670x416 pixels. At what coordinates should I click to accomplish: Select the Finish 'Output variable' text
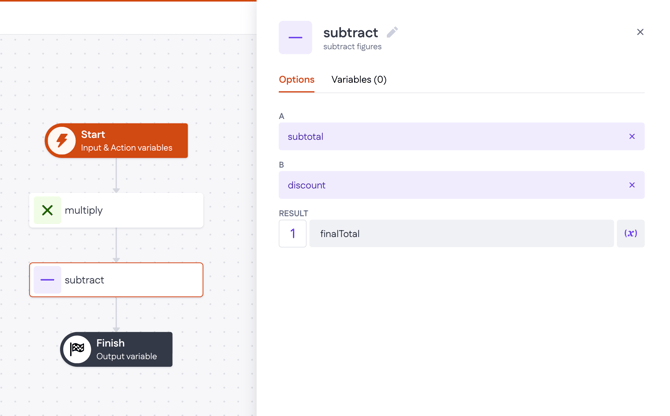[126, 356]
